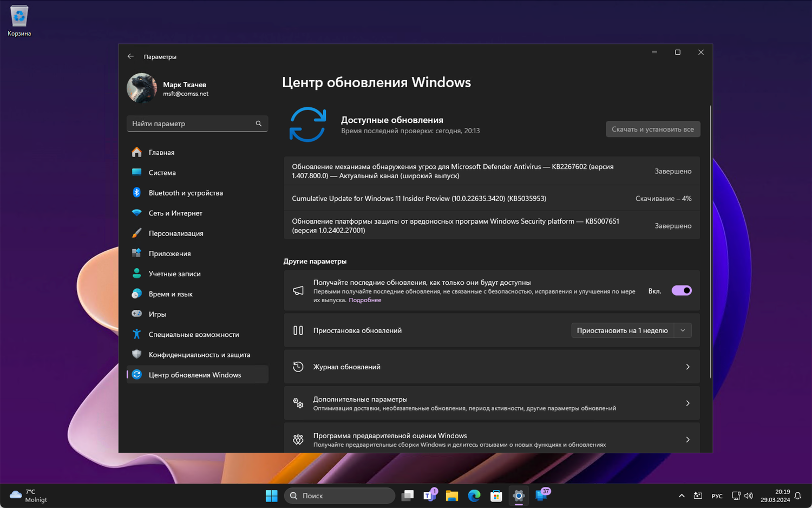Open Персонализация settings page

197,233
